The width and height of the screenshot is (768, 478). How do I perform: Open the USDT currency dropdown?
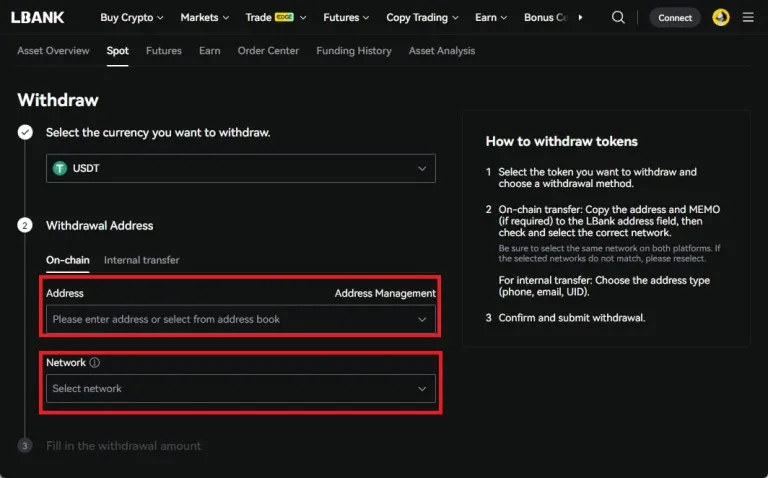pos(240,168)
